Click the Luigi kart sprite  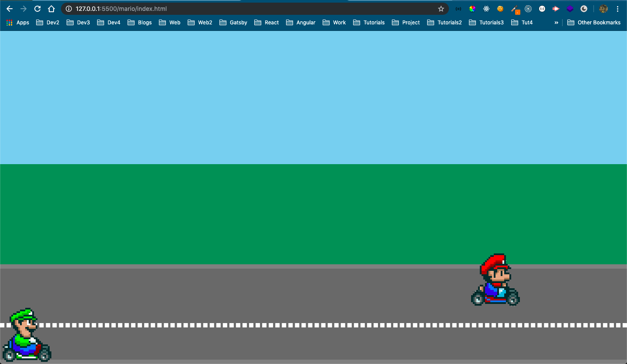(x=27, y=335)
